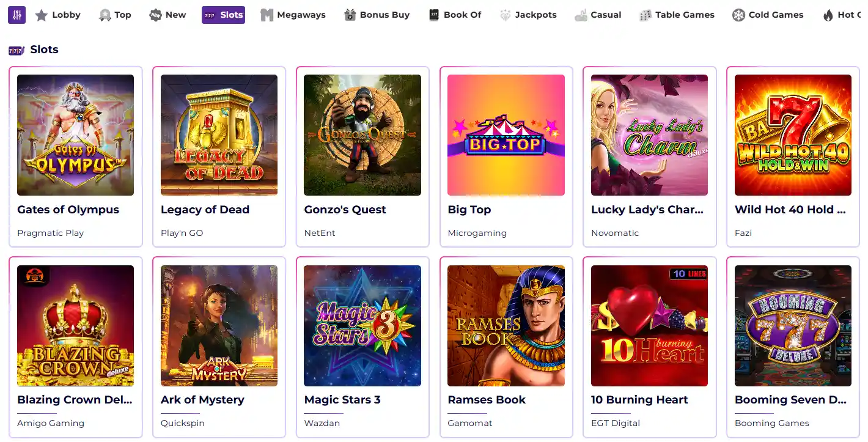Launch the Big Top game thumbnail

tap(506, 135)
